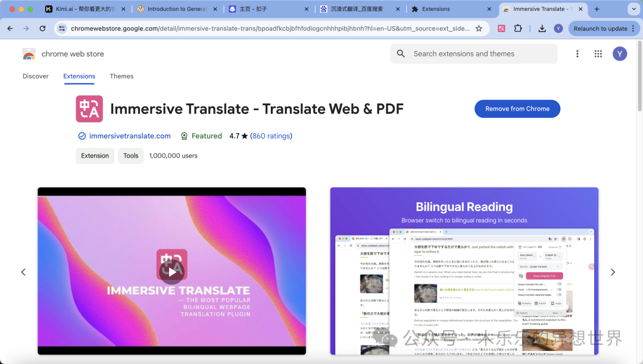Close the Introduction to Generat tab
Viewport: 643px width, 364px height.
216,9
